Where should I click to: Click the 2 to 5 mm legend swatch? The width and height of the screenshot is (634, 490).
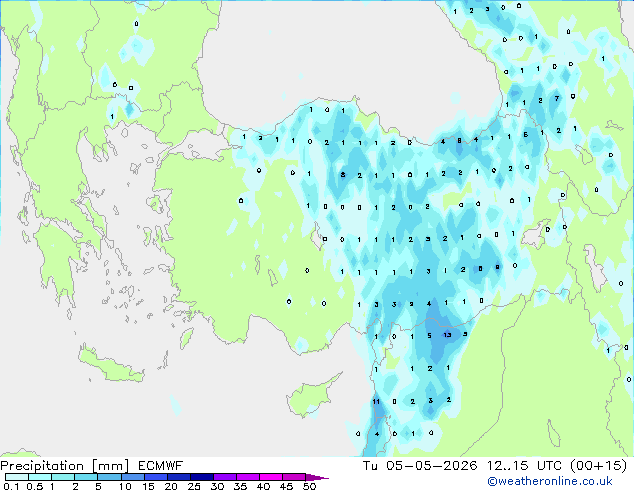click(86, 477)
